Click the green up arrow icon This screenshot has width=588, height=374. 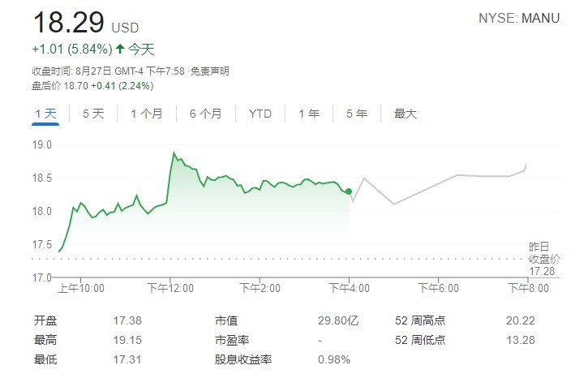tap(120, 49)
